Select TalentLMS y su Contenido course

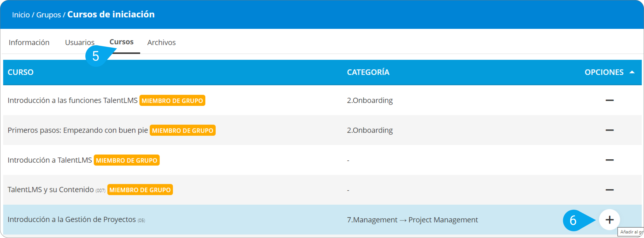pos(51,190)
